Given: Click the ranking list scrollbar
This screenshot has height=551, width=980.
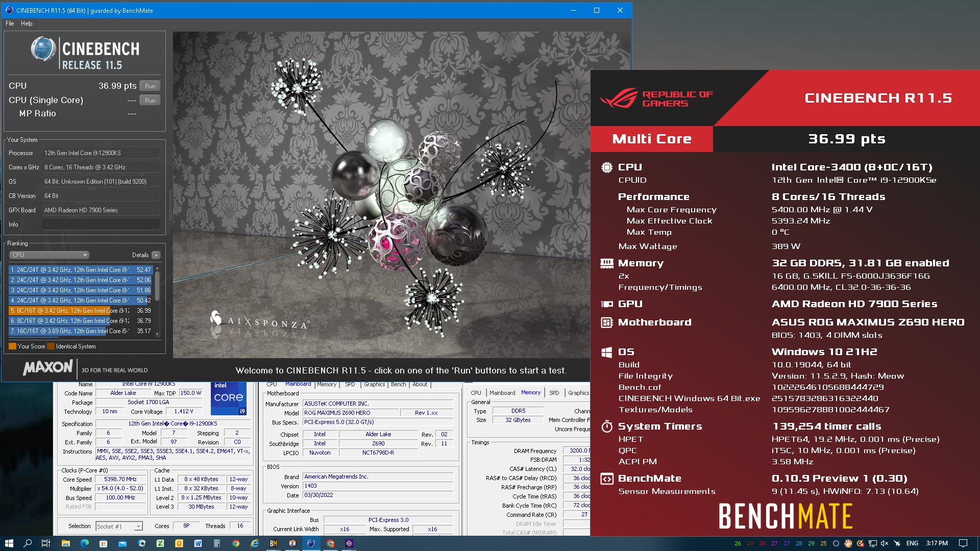Looking at the screenshot, I should click(x=157, y=301).
